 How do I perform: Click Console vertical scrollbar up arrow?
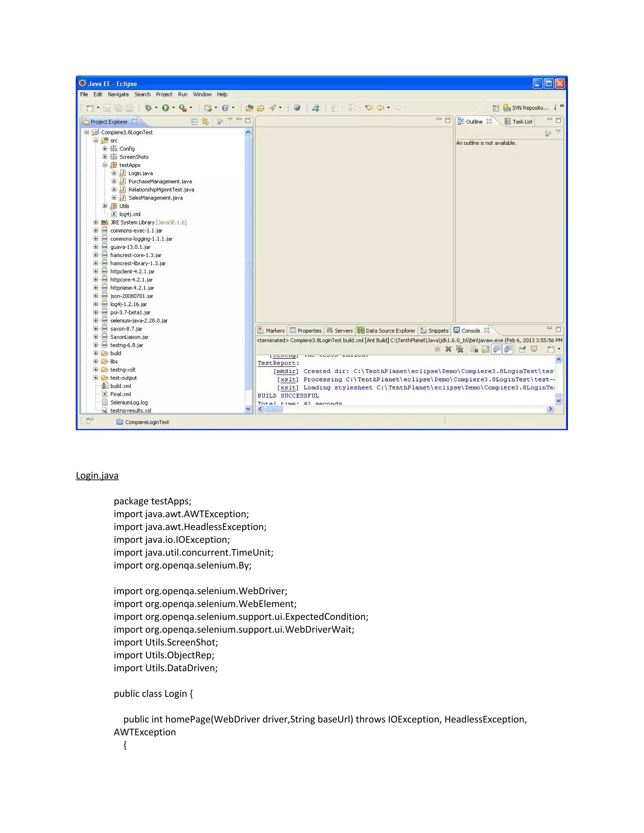(558, 359)
